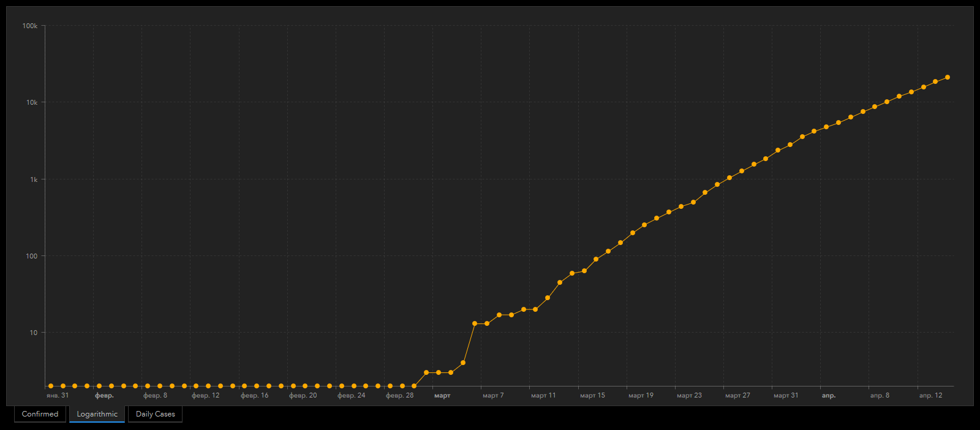Click the февр. 28 date label
Viewport: 980px width, 430px height.
pyautogui.click(x=399, y=396)
